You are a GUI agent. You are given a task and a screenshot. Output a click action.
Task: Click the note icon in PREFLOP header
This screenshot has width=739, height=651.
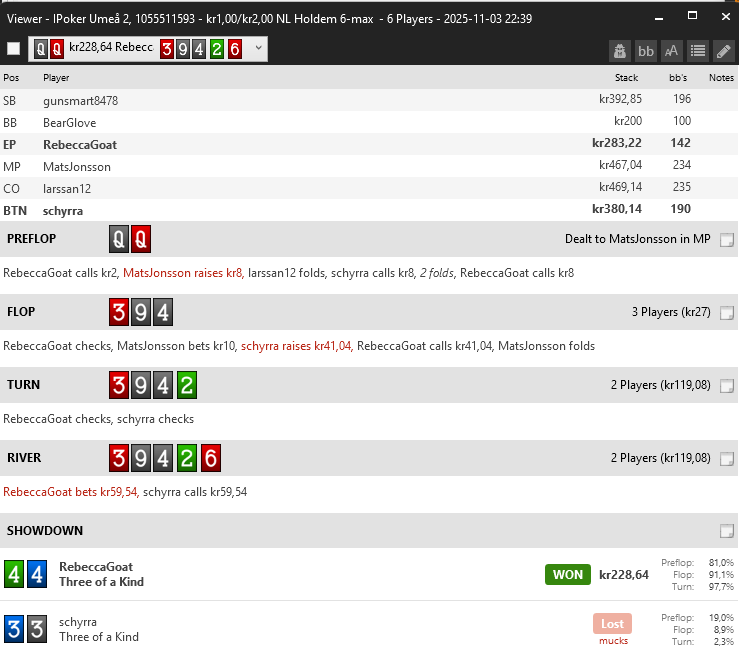click(x=727, y=239)
